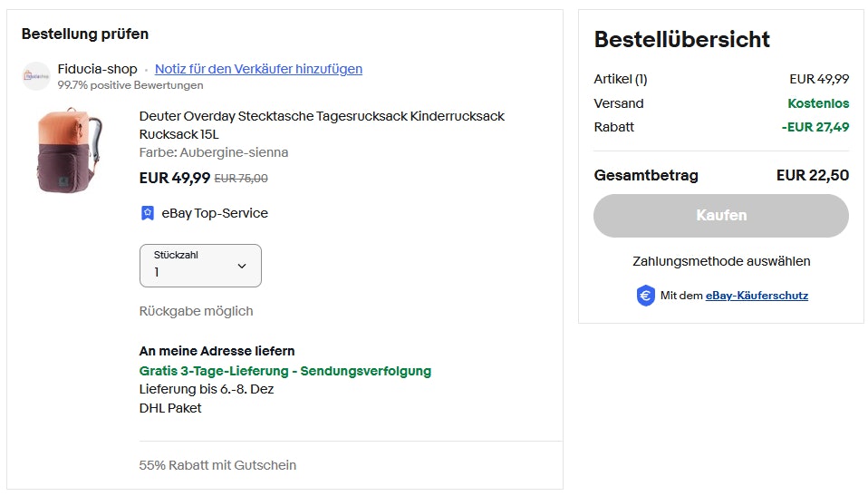Click the eBay Top-Service label
Image resolution: width=868 pixels, height=496 pixels.
tap(215, 213)
